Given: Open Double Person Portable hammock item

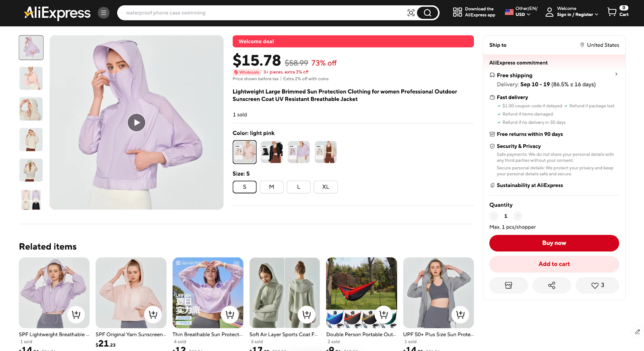Looking at the screenshot, I should pyautogui.click(x=361, y=293).
